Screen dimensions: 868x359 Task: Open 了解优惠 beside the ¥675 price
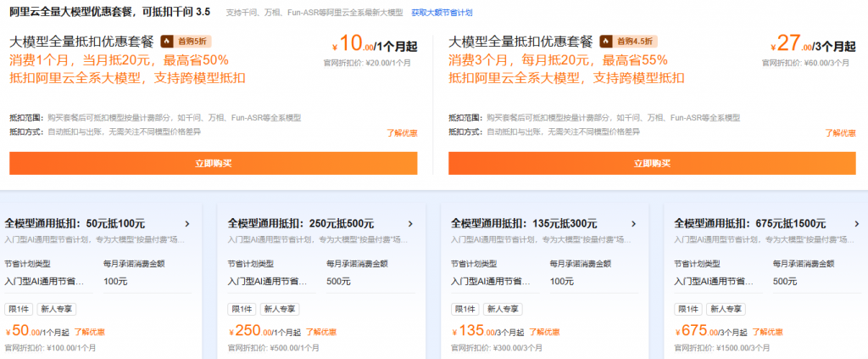(x=766, y=332)
